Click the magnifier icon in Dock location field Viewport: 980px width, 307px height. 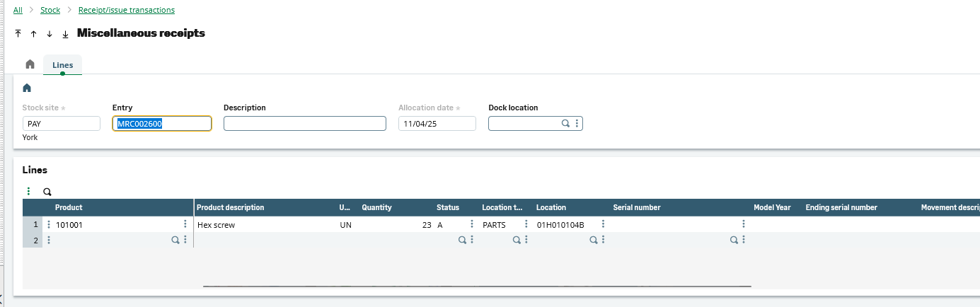click(x=565, y=123)
